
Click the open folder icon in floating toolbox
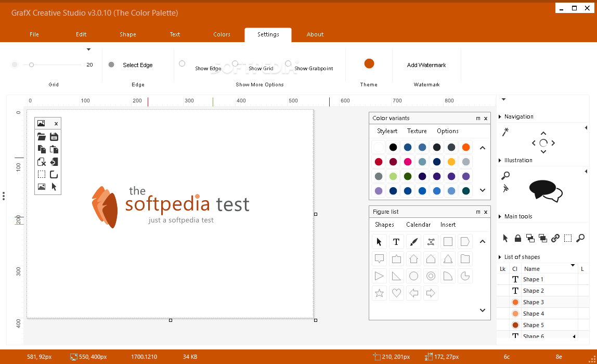click(x=42, y=137)
